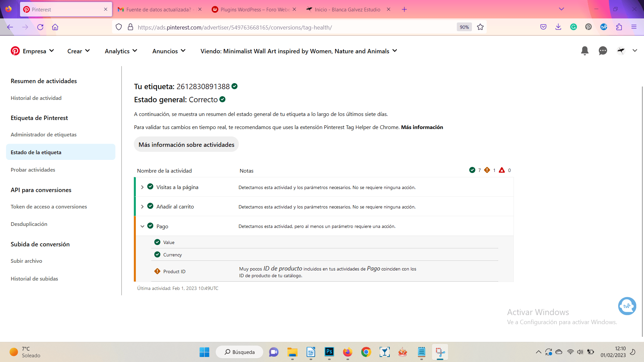Click the Pinterest logo in header
Viewport: 644px width, 362px height.
pyautogui.click(x=15, y=51)
